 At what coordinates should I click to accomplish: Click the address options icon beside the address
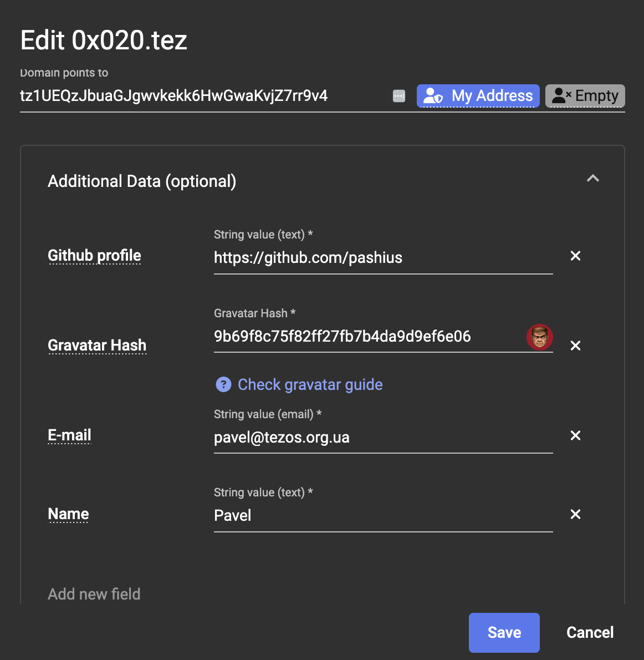(x=399, y=96)
